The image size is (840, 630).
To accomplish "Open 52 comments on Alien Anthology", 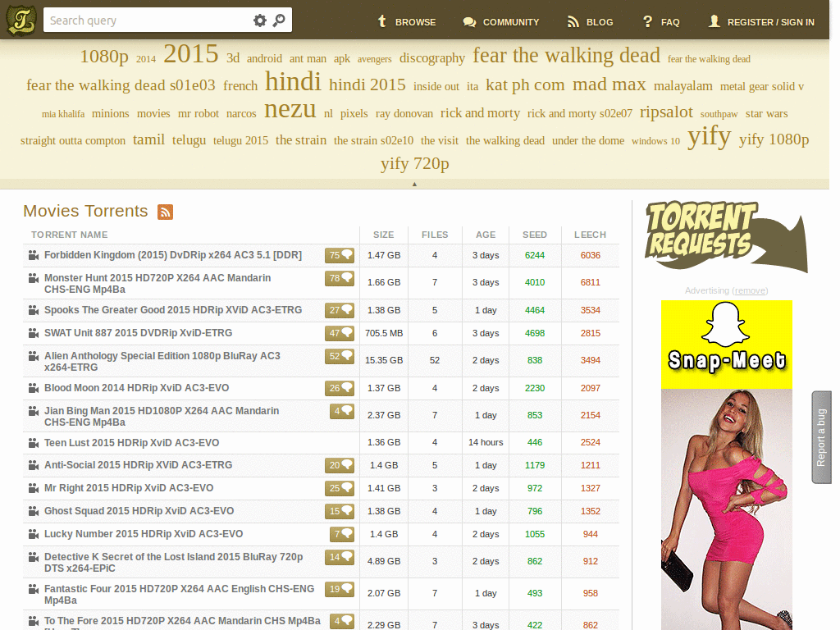I will coord(340,356).
